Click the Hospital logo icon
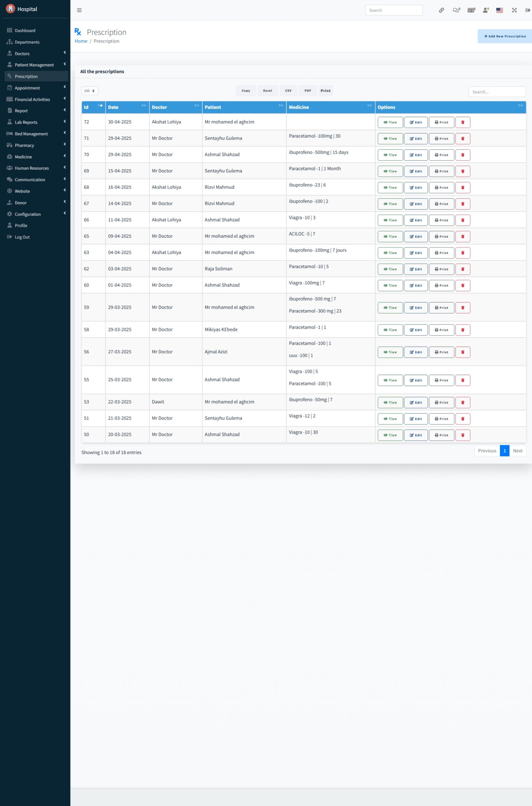Image resolution: width=532 pixels, height=806 pixels. coord(10,9)
